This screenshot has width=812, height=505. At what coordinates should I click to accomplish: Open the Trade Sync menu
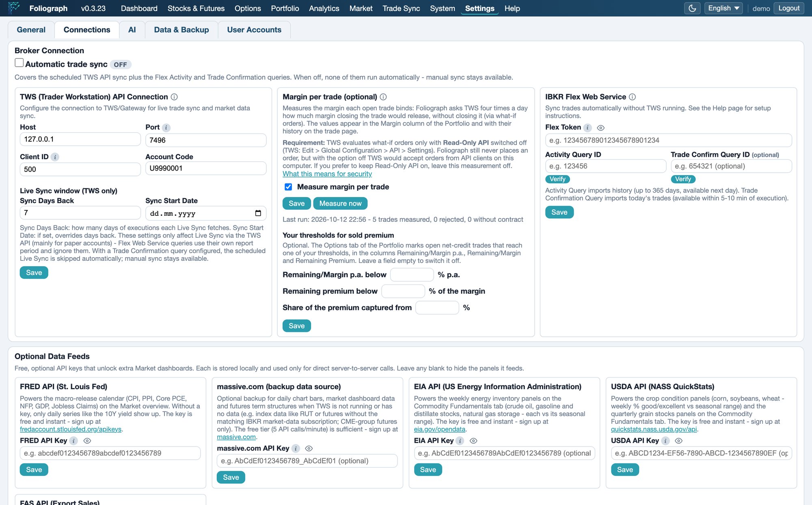(x=401, y=8)
